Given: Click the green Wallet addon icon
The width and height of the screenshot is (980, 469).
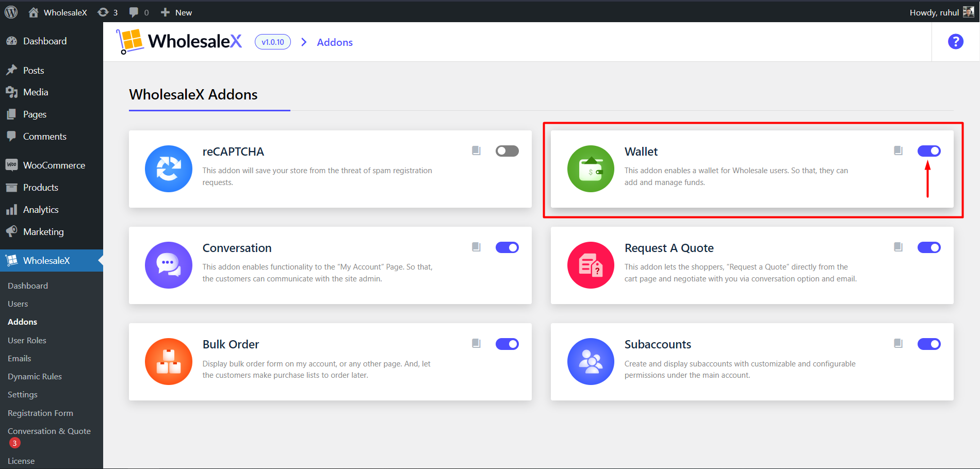Looking at the screenshot, I should pos(591,169).
